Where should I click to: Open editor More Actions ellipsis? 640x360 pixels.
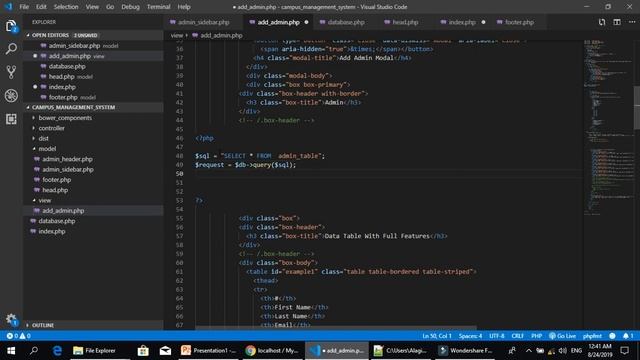coord(632,22)
